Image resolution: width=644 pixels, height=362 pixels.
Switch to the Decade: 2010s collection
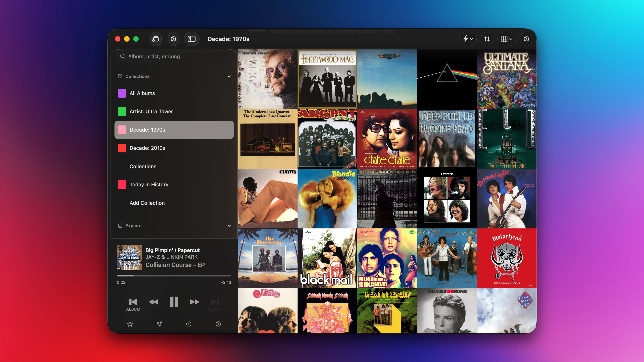147,148
